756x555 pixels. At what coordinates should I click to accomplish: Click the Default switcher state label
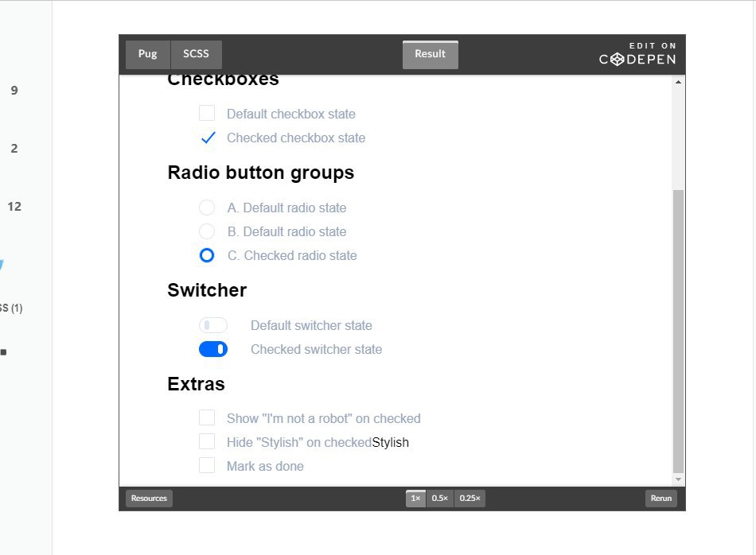click(x=311, y=326)
